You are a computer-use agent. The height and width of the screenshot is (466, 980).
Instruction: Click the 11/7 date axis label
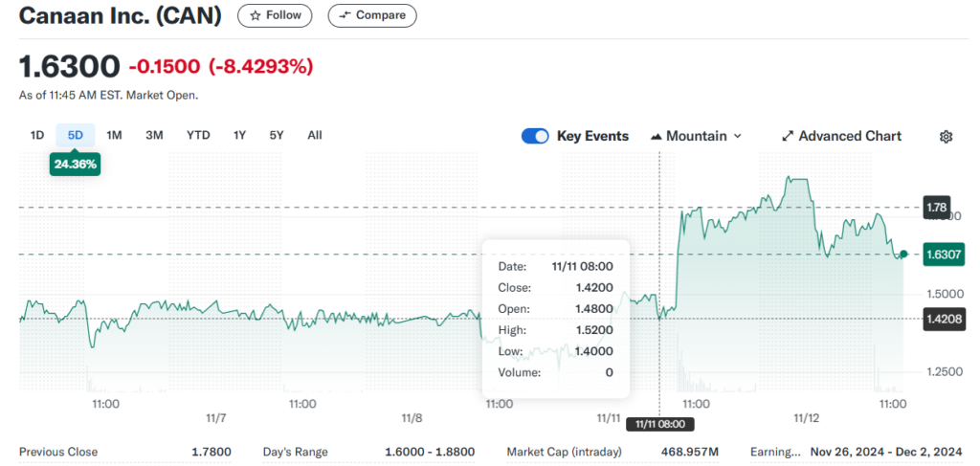215,418
